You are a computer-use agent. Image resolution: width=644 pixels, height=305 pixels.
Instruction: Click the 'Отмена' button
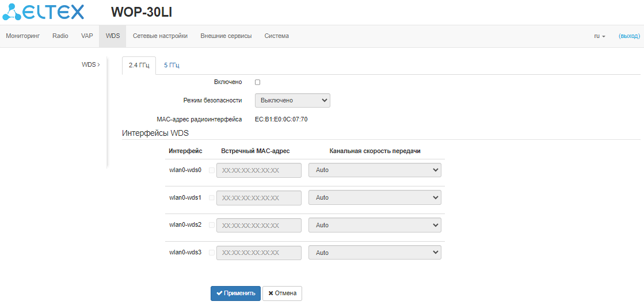[x=282, y=293]
